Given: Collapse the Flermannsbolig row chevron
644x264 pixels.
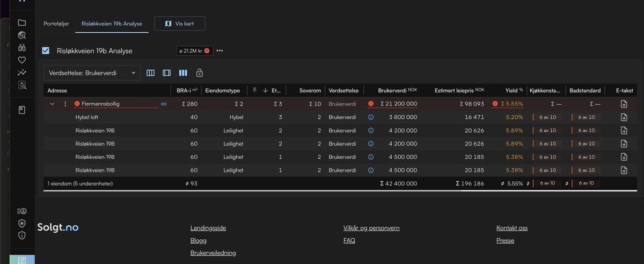Looking at the screenshot, I should [52, 104].
